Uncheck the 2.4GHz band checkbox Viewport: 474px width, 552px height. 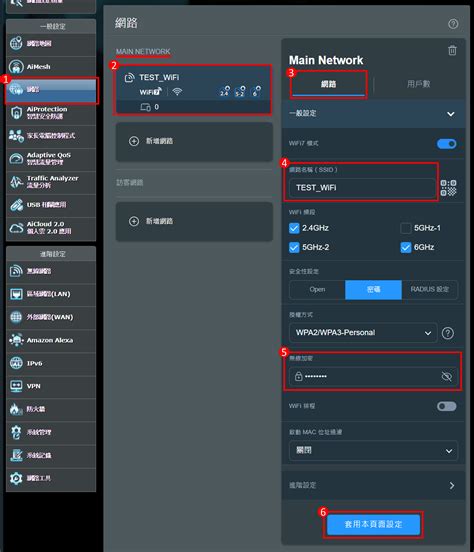click(294, 228)
